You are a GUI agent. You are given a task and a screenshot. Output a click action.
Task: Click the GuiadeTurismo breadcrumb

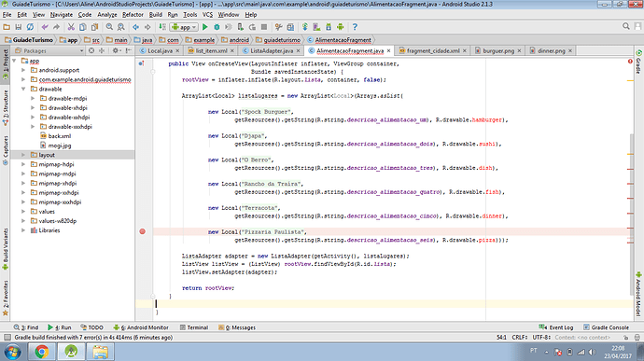pyautogui.click(x=29, y=40)
